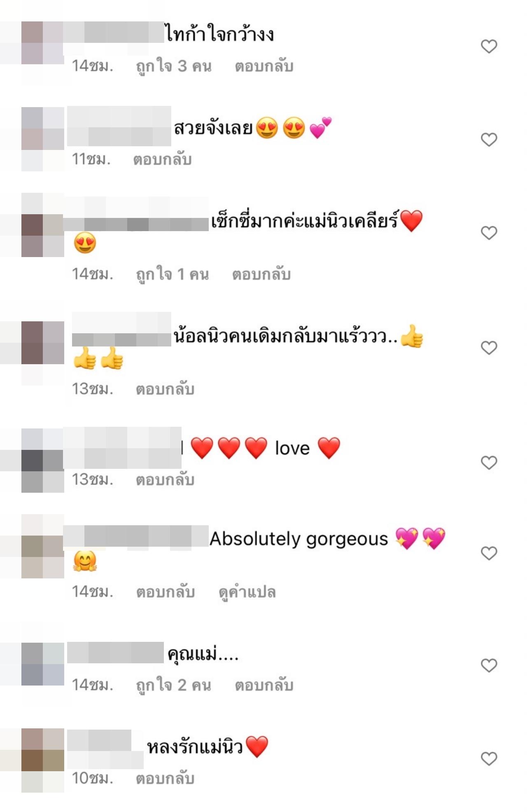Tap heart icon beside สวยจังเลย comment
527x812 pixels.
pos(489,140)
